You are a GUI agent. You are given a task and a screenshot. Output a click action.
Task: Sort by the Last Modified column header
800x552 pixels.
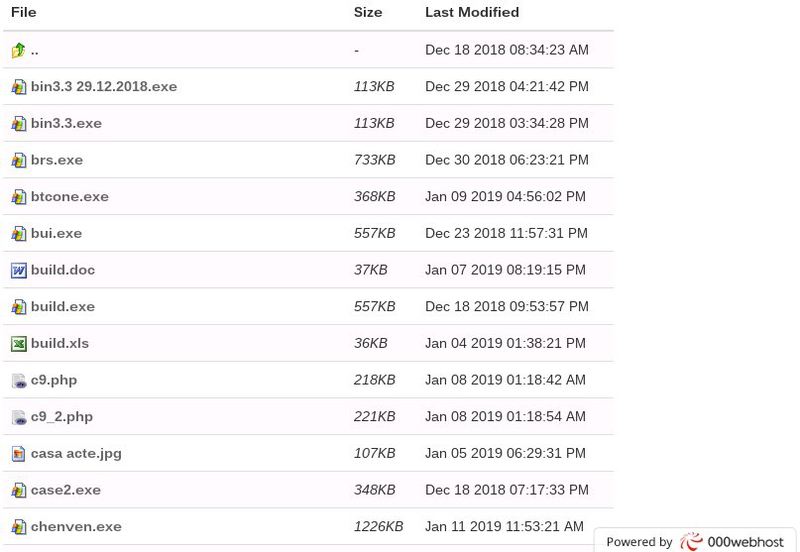point(471,12)
